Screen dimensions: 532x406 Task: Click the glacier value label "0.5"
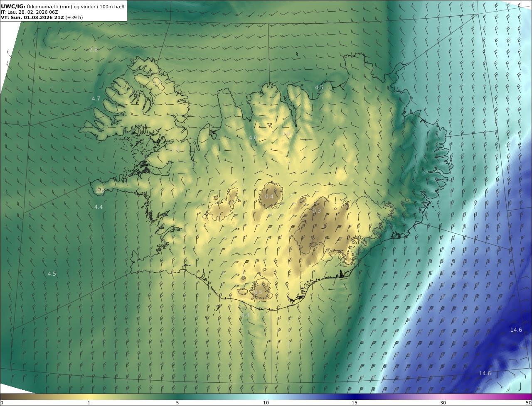(x=258, y=292)
